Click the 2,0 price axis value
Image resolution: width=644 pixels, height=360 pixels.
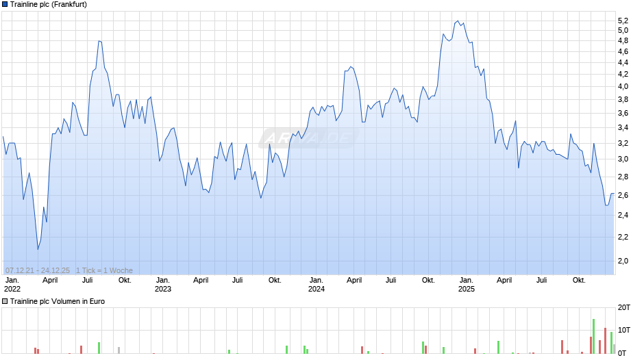pyautogui.click(x=623, y=261)
